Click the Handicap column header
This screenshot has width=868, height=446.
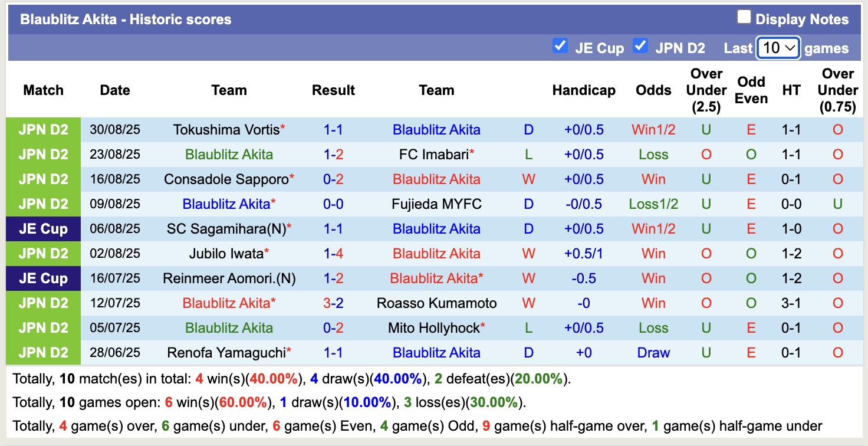[584, 90]
